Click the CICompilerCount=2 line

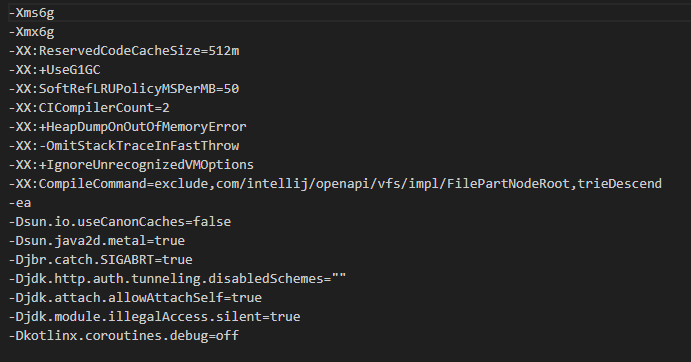tap(89, 108)
